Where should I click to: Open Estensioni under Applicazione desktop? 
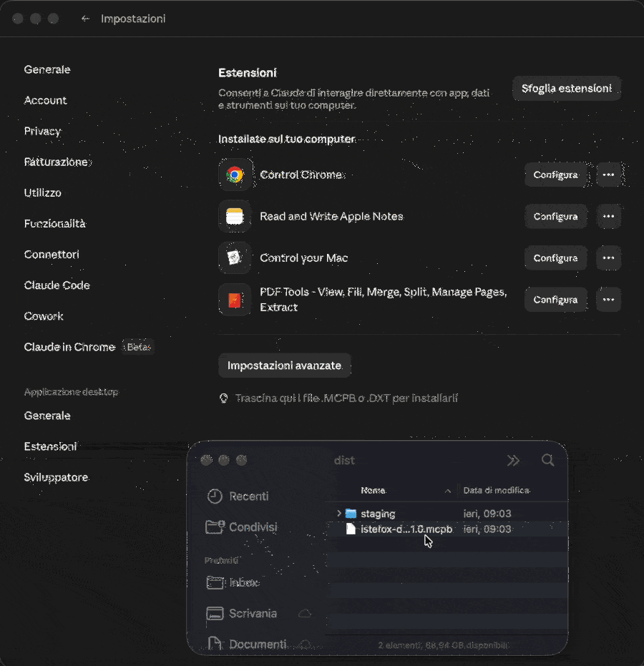tap(51, 446)
